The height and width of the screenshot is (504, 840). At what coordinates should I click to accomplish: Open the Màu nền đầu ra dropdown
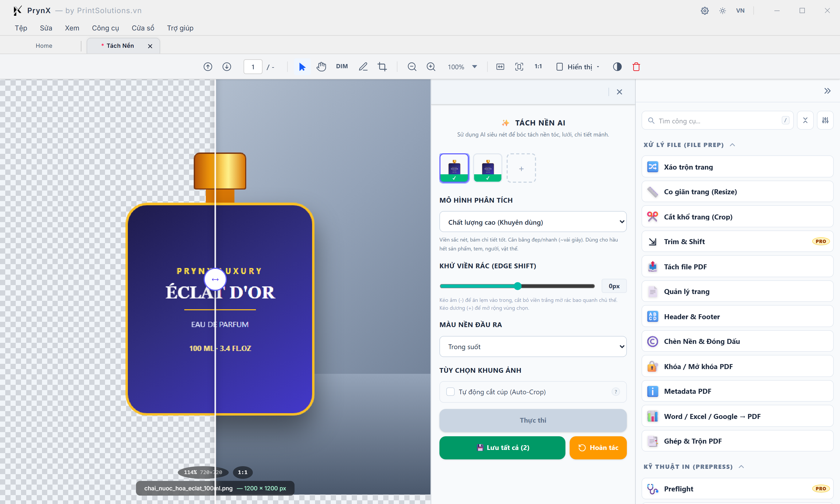click(x=533, y=346)
